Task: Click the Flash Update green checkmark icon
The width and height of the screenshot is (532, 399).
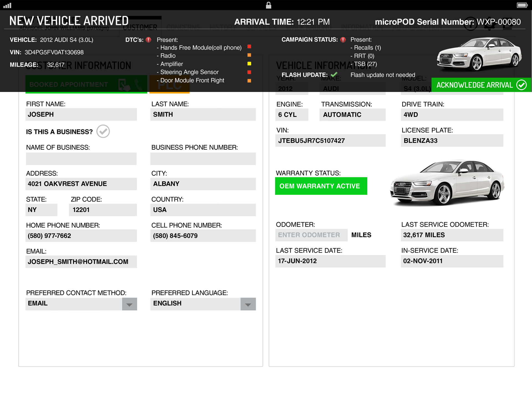Action: 334,75
